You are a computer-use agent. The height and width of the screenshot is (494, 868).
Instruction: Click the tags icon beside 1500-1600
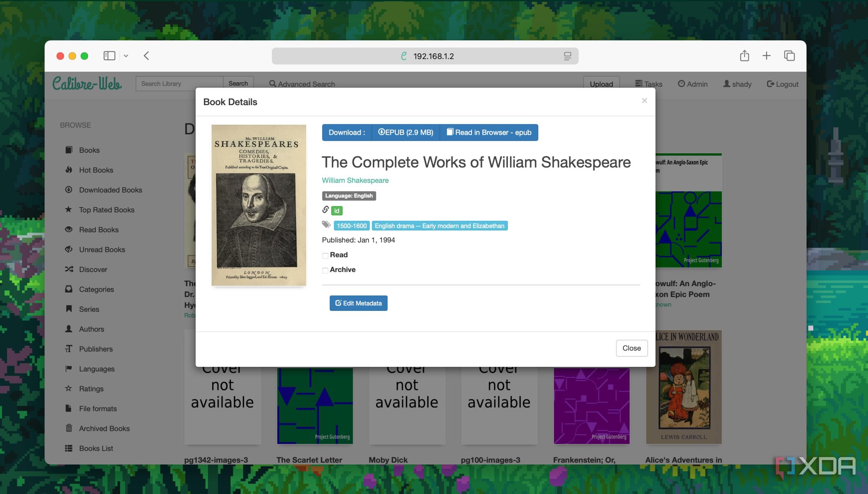(x=326, y=225)
